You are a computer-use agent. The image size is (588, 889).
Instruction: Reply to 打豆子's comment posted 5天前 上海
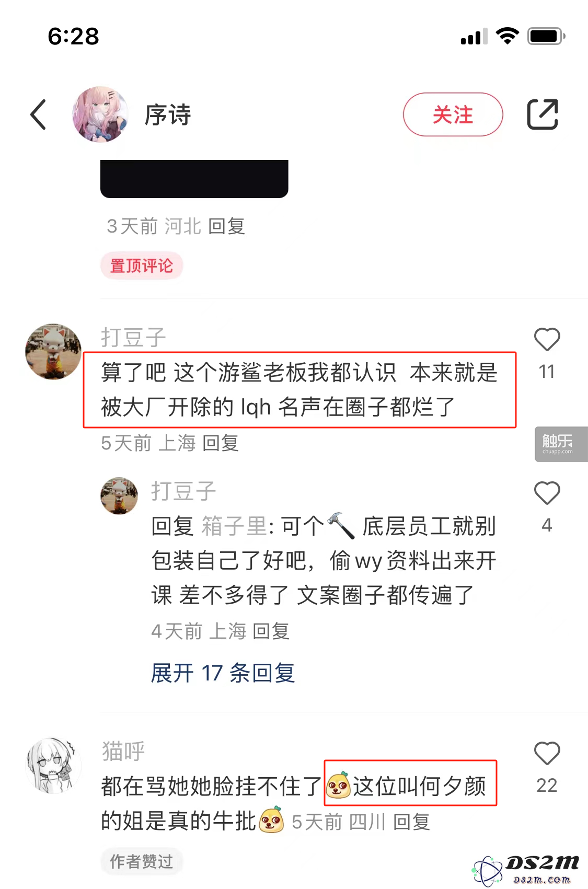(220, 443)
